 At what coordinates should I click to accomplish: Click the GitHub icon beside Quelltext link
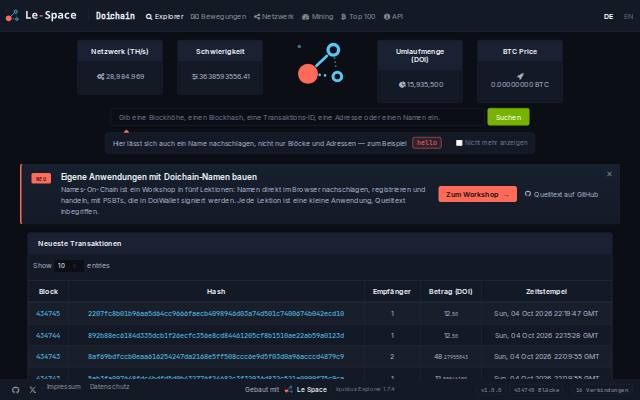[528, 194]
